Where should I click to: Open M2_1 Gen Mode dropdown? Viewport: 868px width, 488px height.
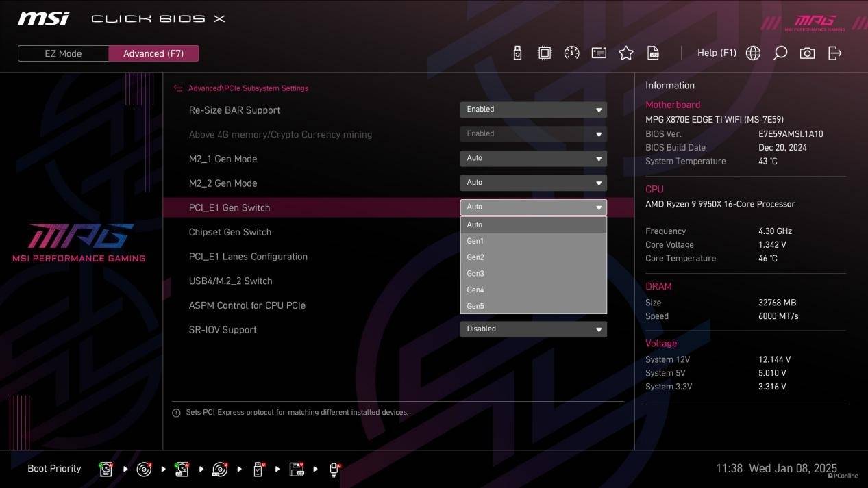pyautogui.click(x=533, y=158)
